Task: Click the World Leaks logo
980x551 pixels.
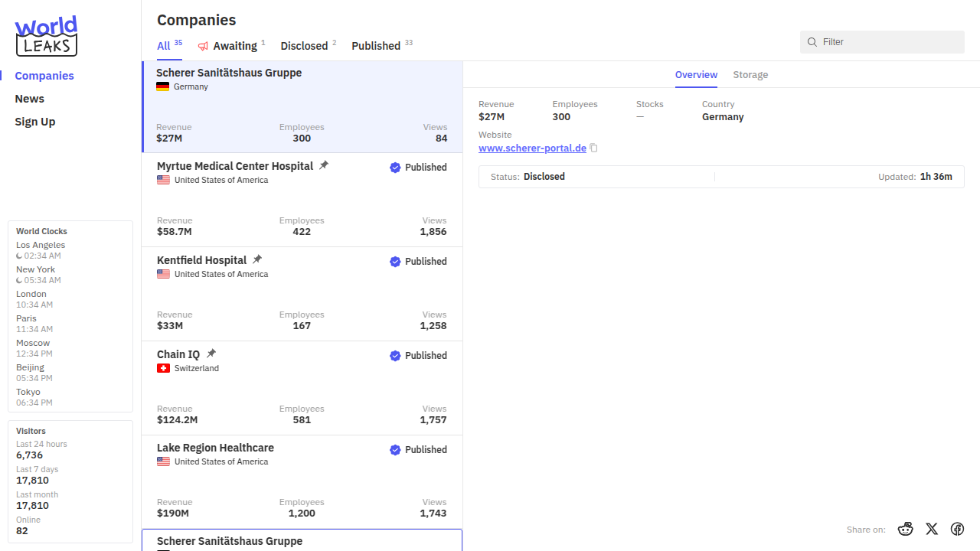Action: 46,36
